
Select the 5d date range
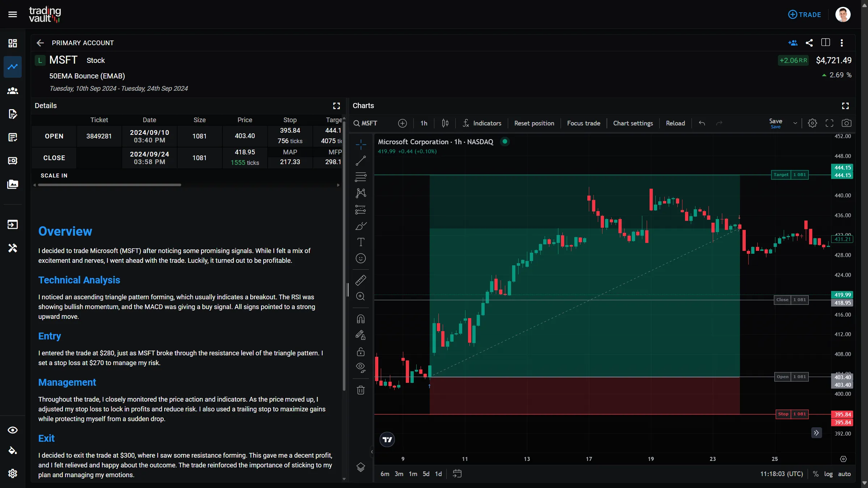tap(426, 474)
